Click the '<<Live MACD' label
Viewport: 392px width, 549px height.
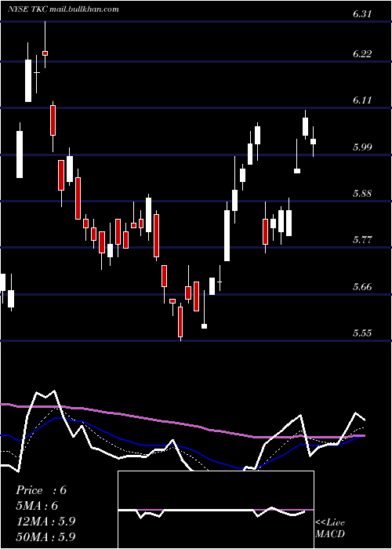point(330,529)
